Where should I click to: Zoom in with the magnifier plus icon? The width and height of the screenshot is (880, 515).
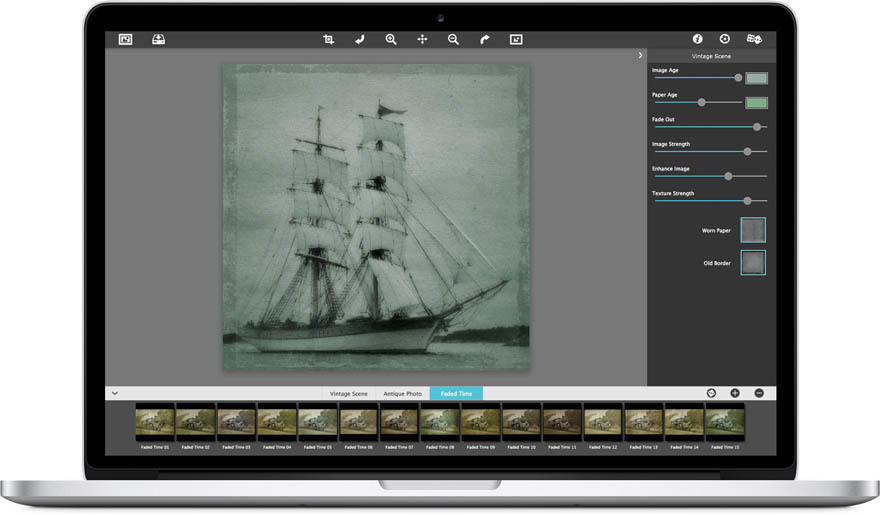pos(391,39)
